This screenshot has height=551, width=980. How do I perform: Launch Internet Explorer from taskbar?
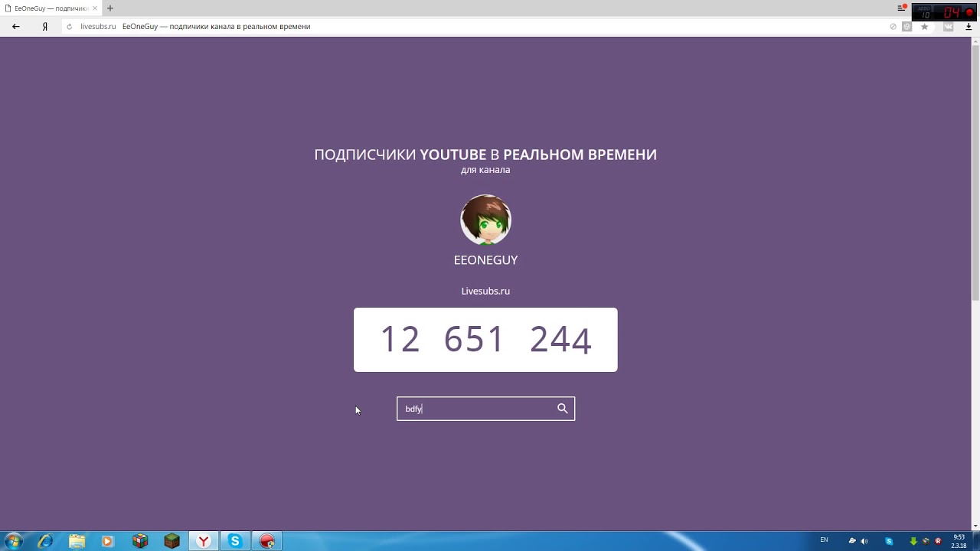pyautogui.click(x=46, y=541)
